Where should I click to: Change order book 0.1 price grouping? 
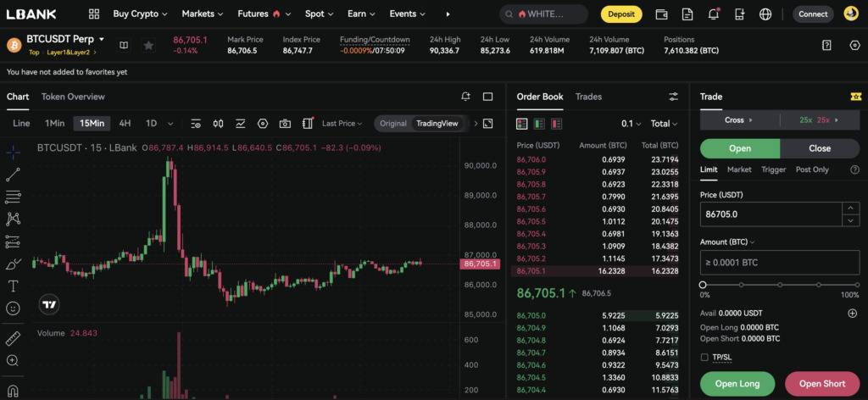coord(631,124)
